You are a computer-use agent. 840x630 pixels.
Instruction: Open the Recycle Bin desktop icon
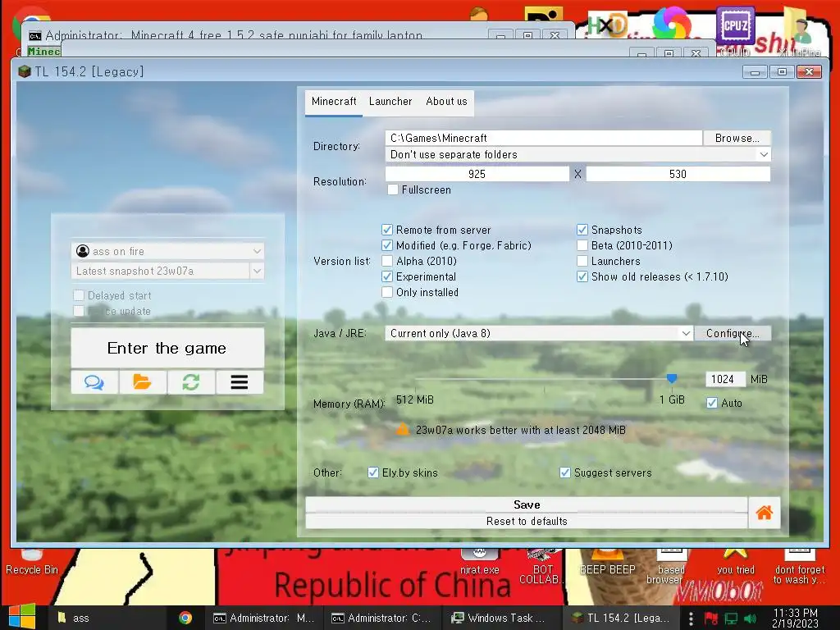tap(32, 563)
